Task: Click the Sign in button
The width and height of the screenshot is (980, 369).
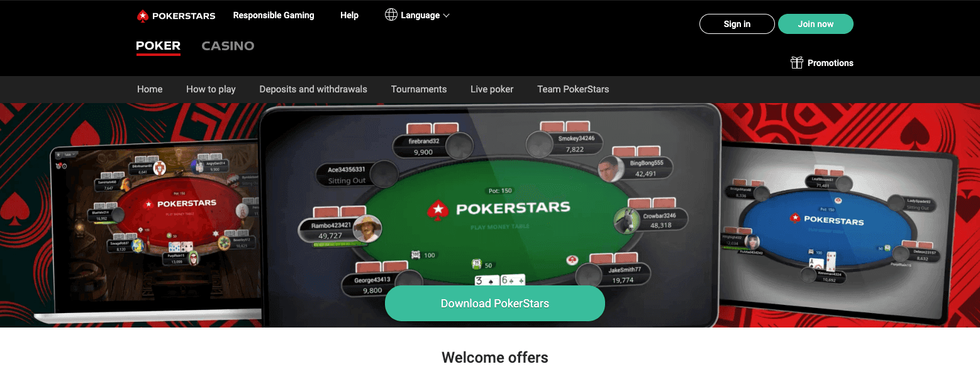Action: point(737,24)
